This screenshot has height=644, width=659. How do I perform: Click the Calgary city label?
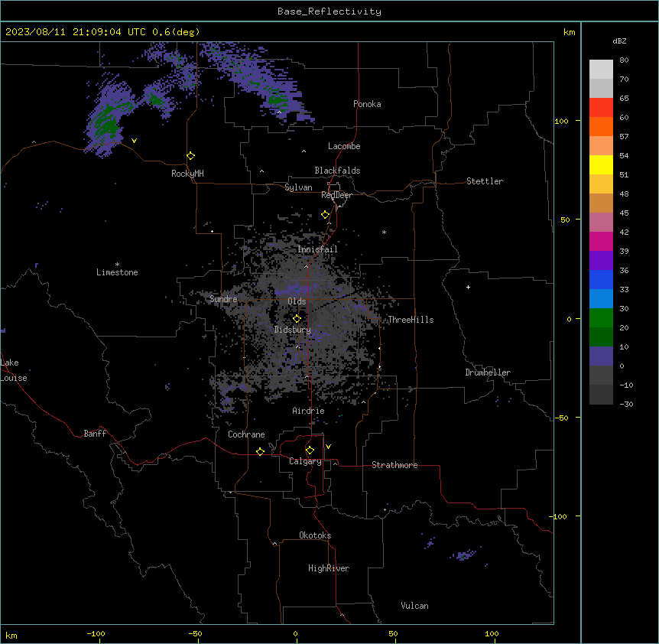[305, 461]
